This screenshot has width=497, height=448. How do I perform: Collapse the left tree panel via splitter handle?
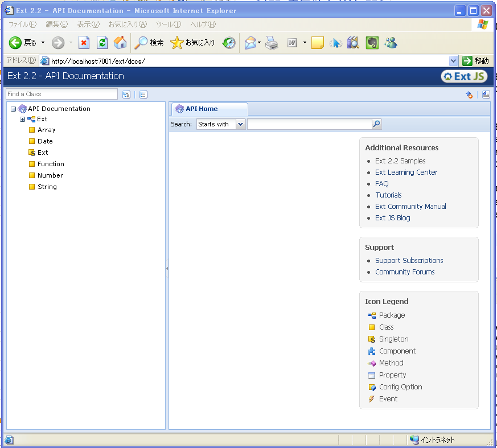pos(167,268)
